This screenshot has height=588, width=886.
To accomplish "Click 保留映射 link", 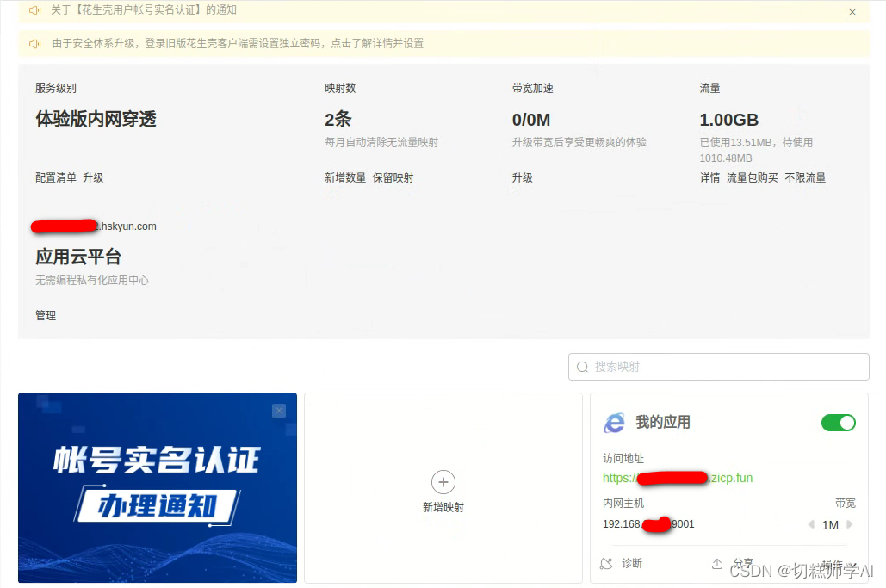I will pyautogui.click(x=393, y=177).
